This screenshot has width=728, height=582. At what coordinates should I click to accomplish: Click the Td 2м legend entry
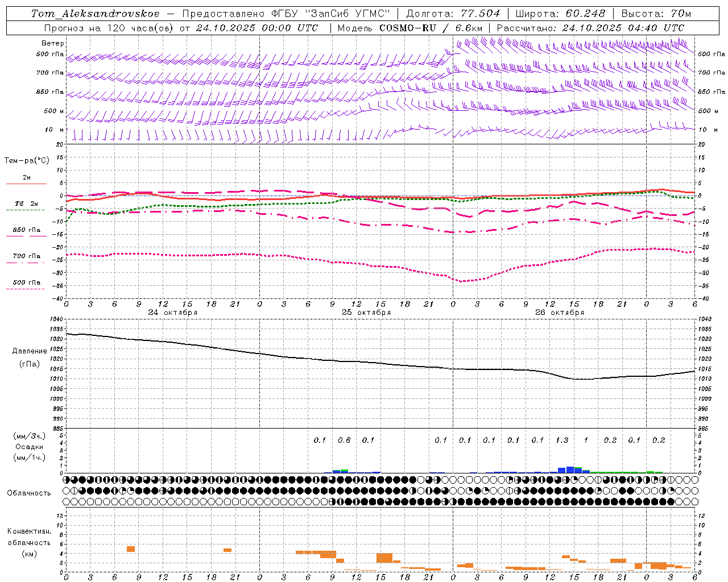[26, 203]
